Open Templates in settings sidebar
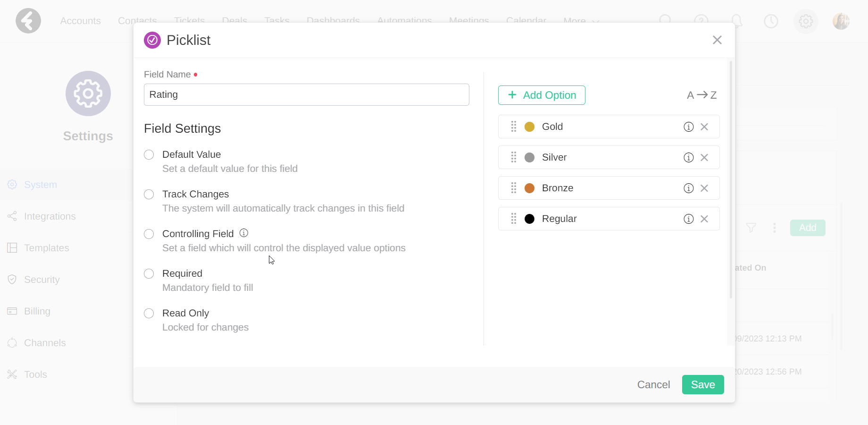This screenshot has width=868, height=425. point(38,248)
